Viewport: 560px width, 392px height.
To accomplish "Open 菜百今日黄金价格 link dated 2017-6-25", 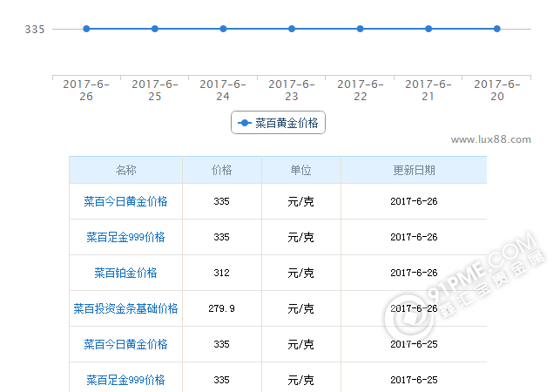I will coord(125,344).
